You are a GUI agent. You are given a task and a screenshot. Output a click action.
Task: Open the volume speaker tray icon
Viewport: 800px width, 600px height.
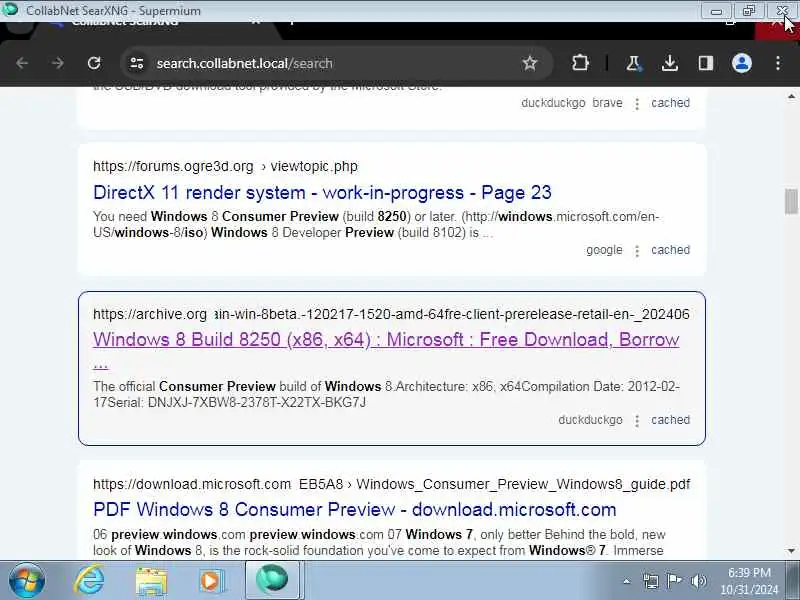click(698, 581)
